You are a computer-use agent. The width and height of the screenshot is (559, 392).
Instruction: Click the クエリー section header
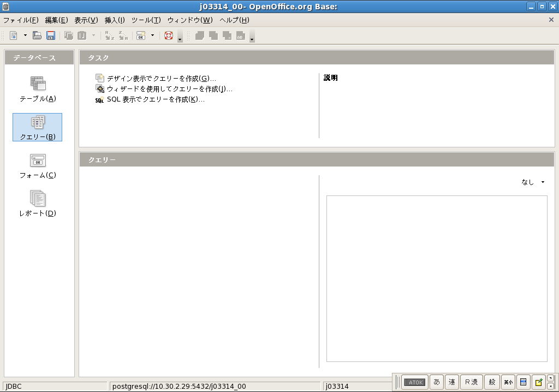(317, 159)
